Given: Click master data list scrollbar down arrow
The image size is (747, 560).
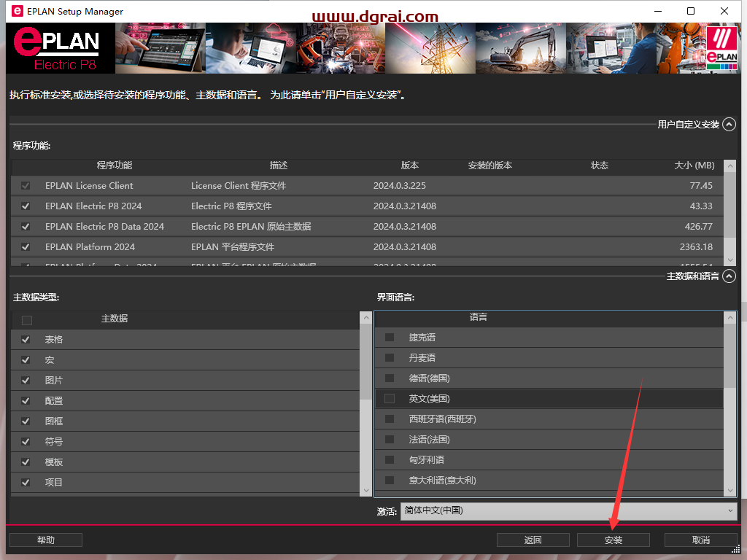Looking at the screenshot, I should pyautogui.click(x=366, y=490).
